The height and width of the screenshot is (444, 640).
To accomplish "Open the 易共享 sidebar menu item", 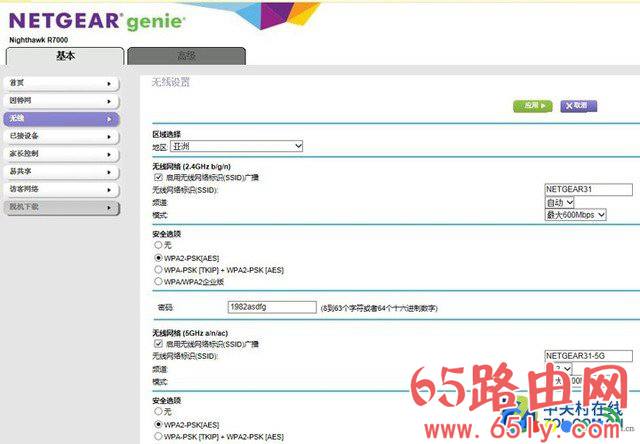I will coord(61,172).
